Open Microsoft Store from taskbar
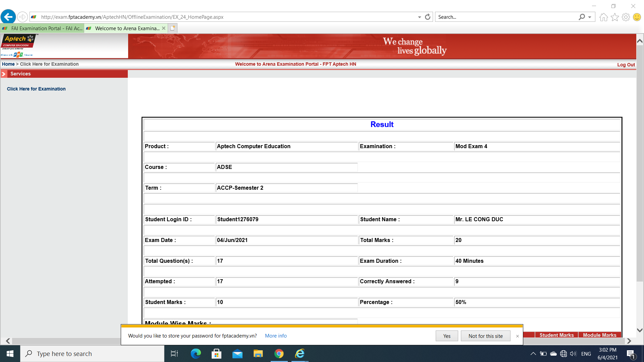Screen dimensions: 644x362 (x=216, y=354)
